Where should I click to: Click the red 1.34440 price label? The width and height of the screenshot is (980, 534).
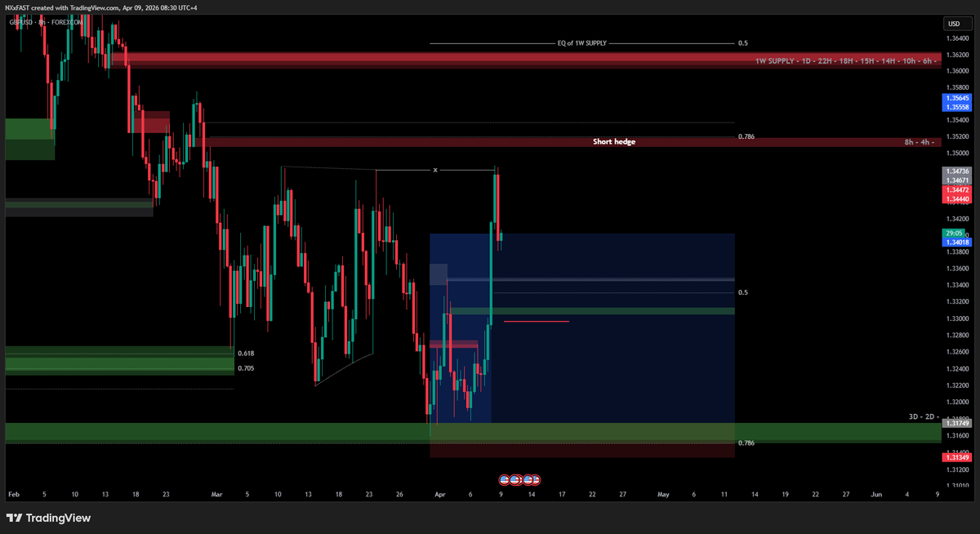point(956,198)
